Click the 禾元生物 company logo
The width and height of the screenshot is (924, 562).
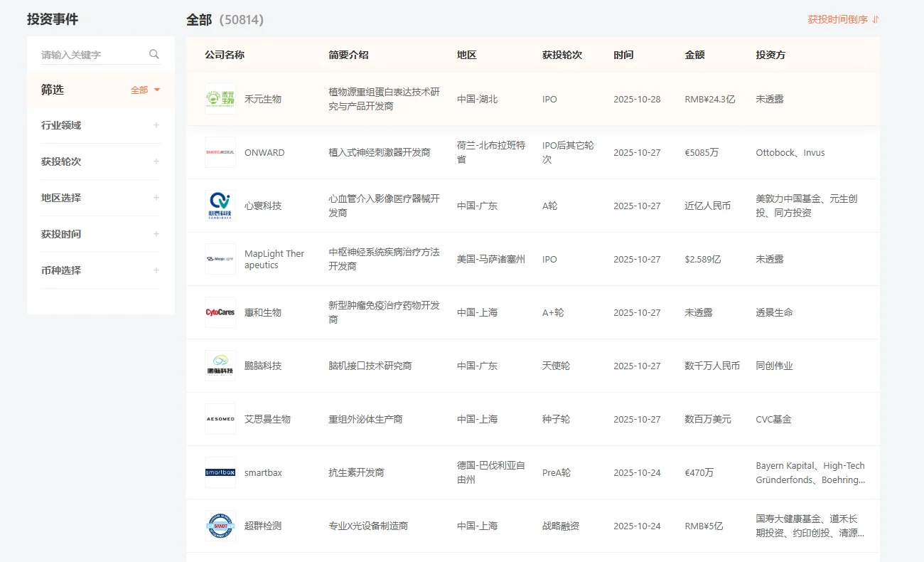pos(220,100)
